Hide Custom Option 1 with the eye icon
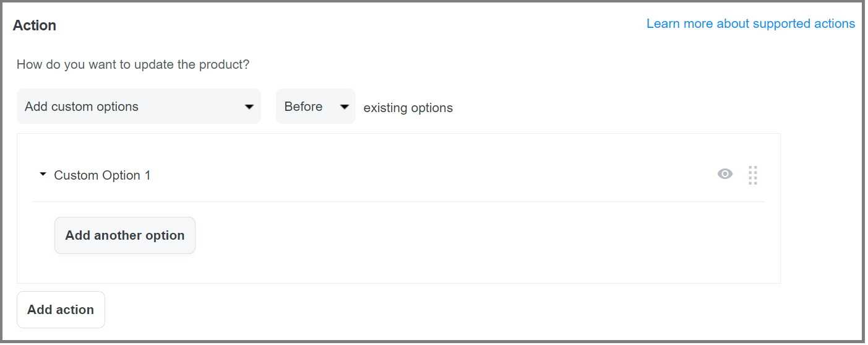The image size is (868, 345). click(725, 174)
